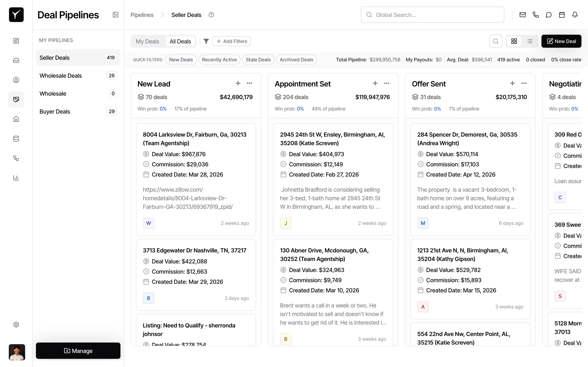
Task: Switch to the My Deals tab
Action: tap(147, 41)
